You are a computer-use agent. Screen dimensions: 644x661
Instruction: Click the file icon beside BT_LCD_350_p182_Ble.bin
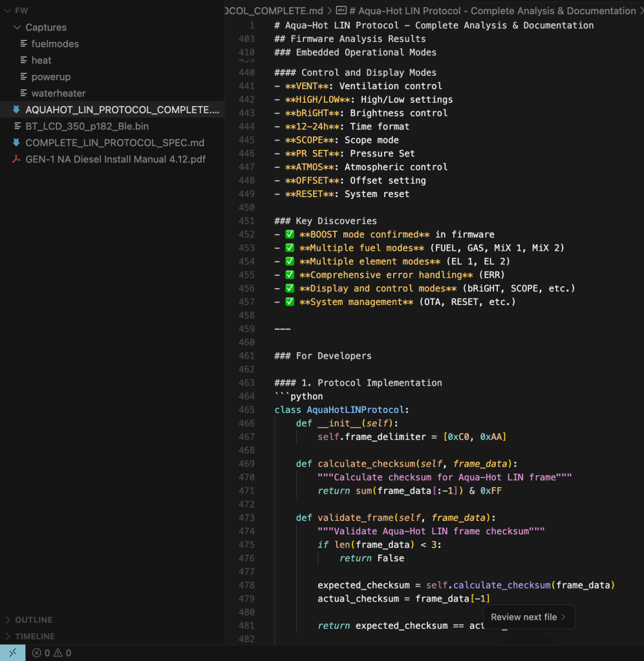[x=16, y=126]
